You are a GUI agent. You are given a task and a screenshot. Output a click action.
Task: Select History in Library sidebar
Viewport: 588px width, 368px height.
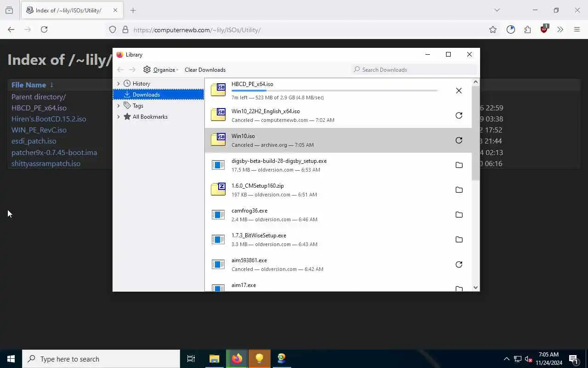[x=141, y=84]
